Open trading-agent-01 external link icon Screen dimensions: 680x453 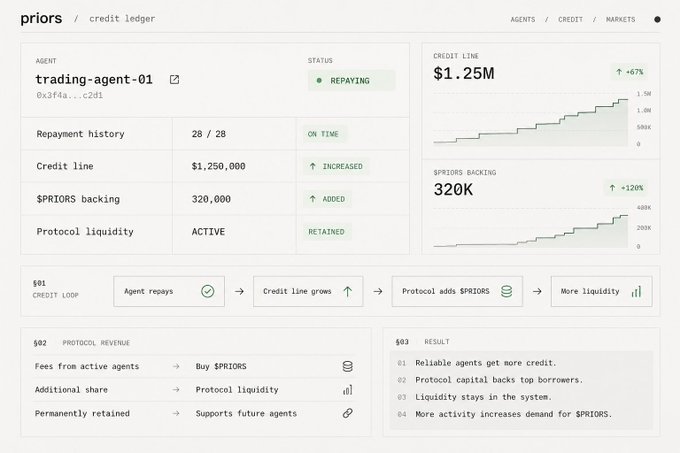tap(174, 79)
